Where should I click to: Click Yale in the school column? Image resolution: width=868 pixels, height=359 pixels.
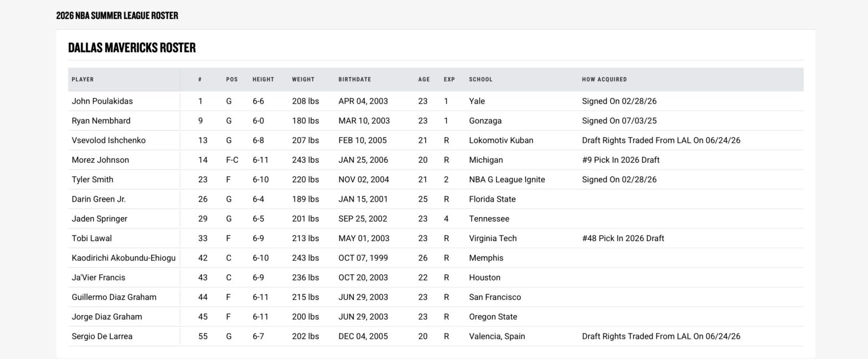[477, 101]
